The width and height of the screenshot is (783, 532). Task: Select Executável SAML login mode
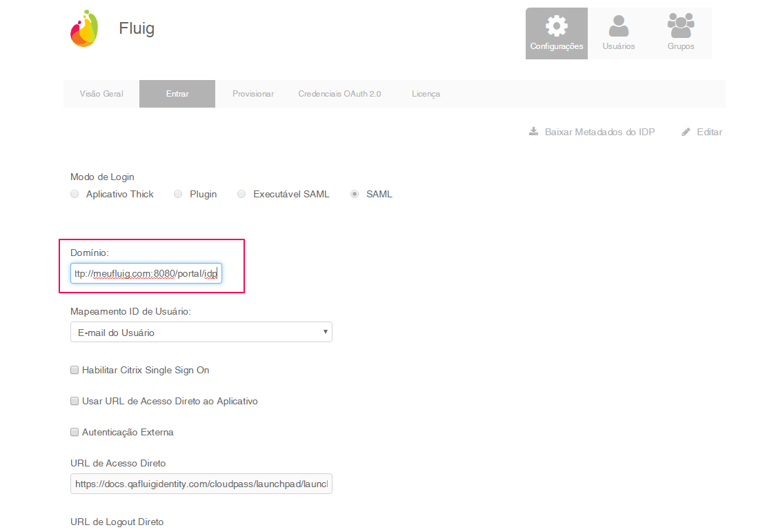tap(241, 194)
